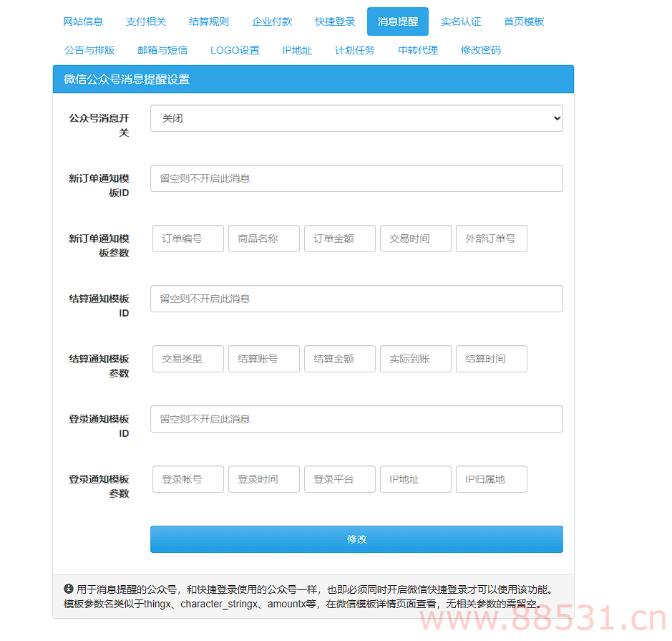Go to the 结算规则 tab
Image resolution: width=672 pixels, height=641 pixels.
pos(209,21)
